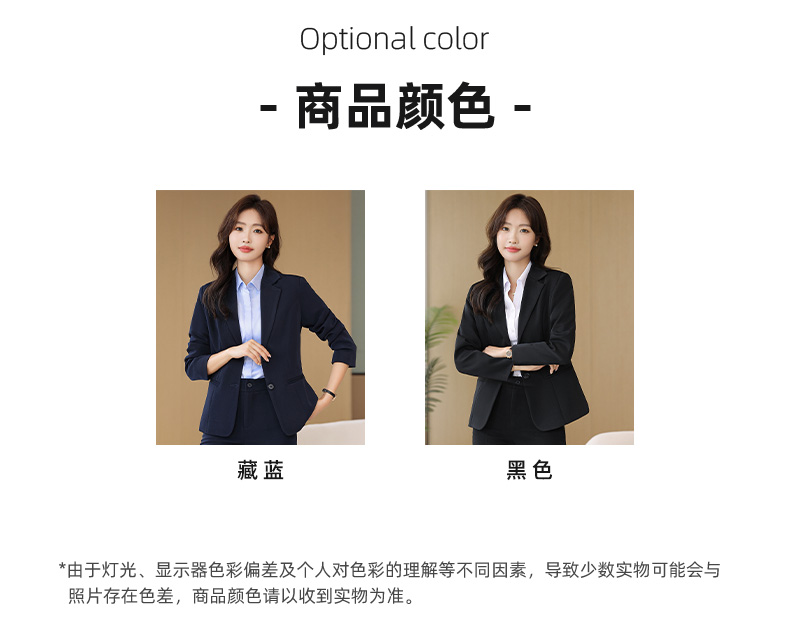Click the 黑色 color label
Screen dimensions: 790x641
[x=529, y=470]
